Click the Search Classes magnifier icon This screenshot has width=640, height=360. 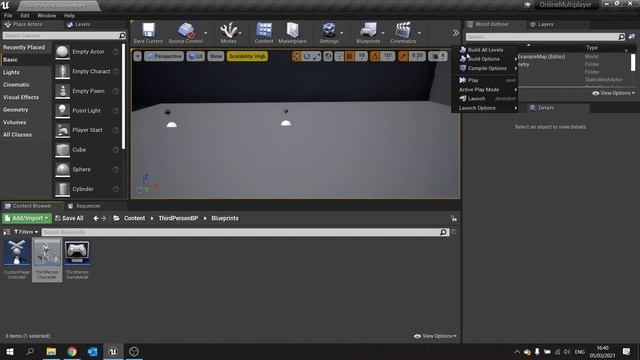pyautogui.click(x=122, y=36)
